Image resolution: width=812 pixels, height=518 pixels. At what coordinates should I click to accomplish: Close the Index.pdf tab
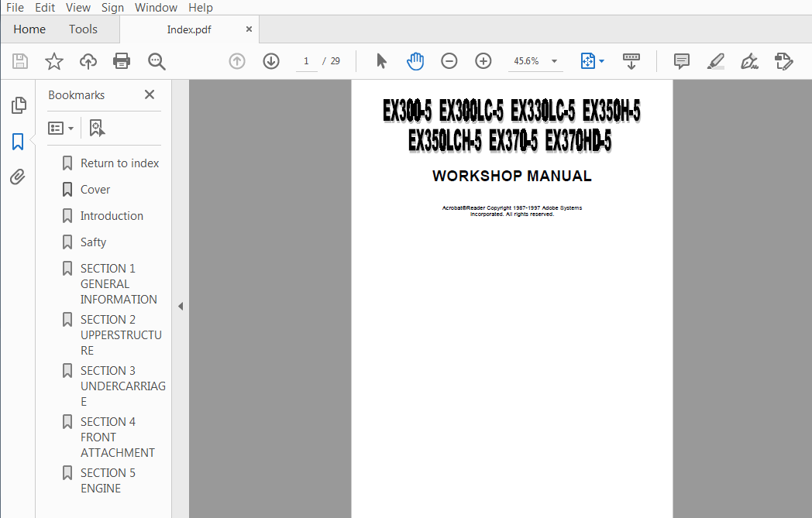coord(249,29)
